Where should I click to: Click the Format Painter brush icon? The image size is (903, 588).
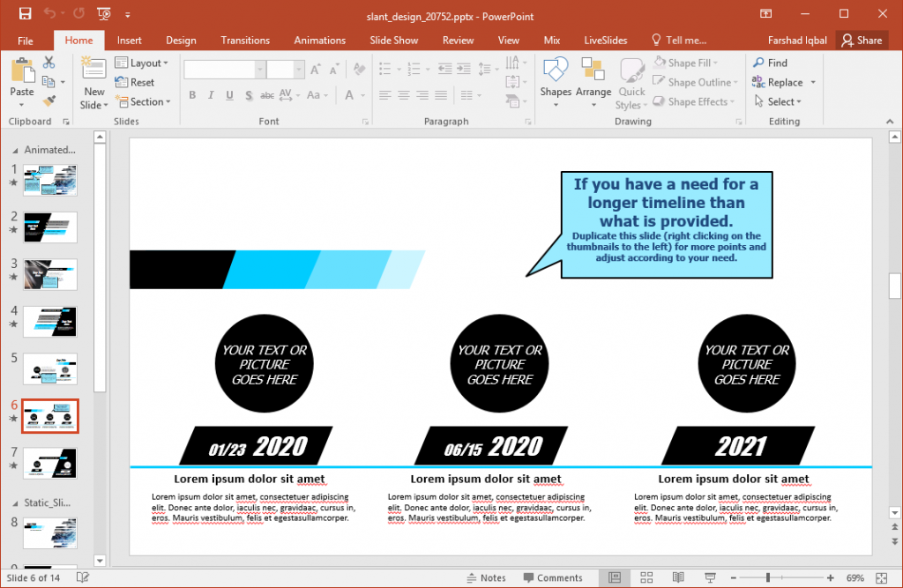click(x=49, y=100)
